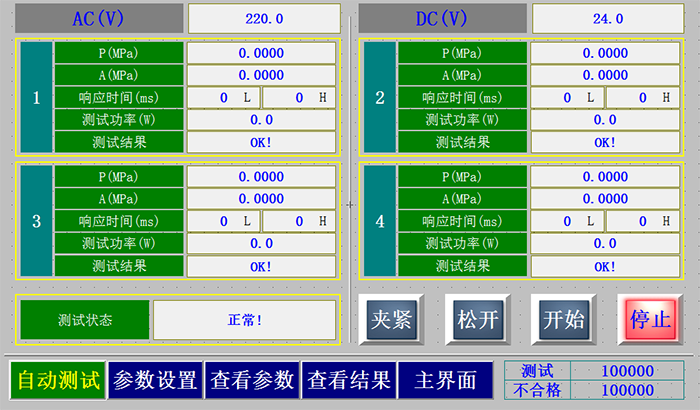Click station 3 测试结果 OK! field
Viewport: 700px width, 410px height.
pyautogui.click(x=261, y=266)
